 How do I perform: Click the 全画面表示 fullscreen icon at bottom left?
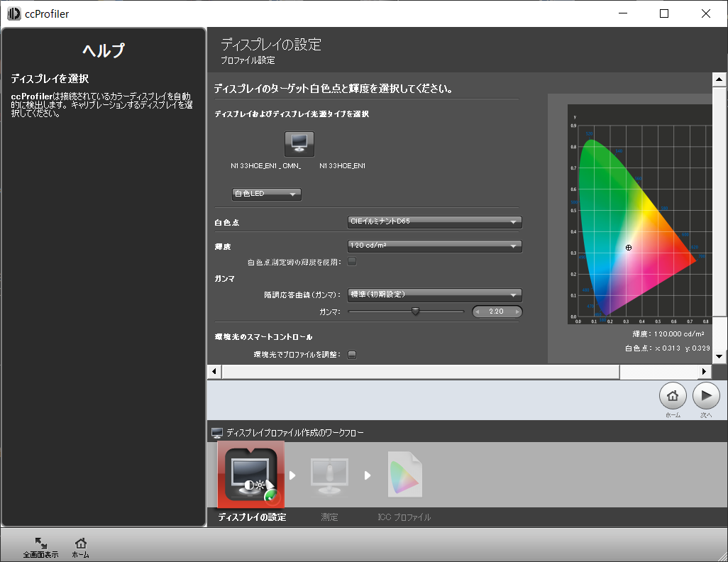pos(40,544)
